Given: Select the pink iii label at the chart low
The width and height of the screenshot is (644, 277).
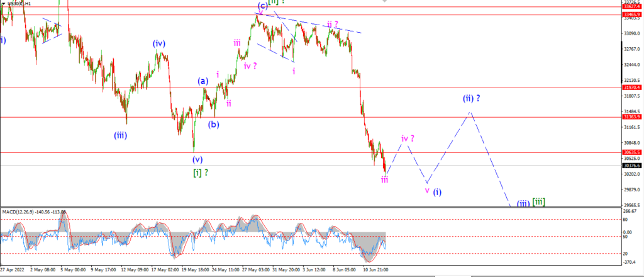Looking at the screenshot, I should click(x=384, y=179).
